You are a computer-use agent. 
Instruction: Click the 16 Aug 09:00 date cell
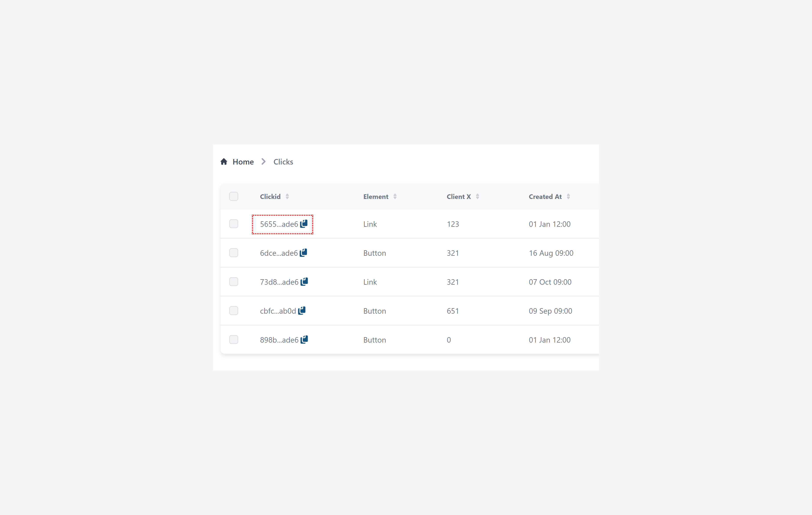tap(551, 253)
